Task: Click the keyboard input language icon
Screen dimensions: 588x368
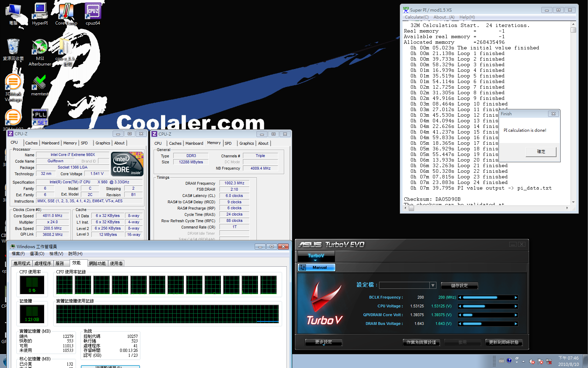Action: (502, 361)
